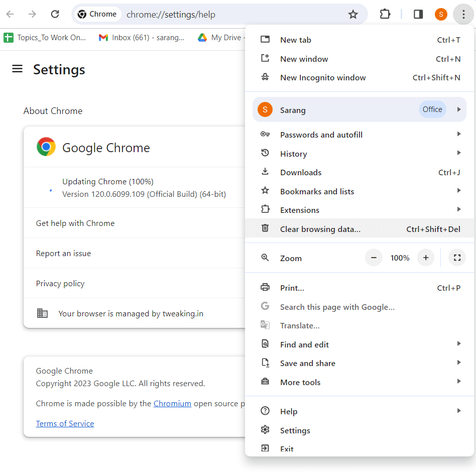Open Downloads from the Chrome menu
This screenshot has height=473, width=476.
pos(301,172)
